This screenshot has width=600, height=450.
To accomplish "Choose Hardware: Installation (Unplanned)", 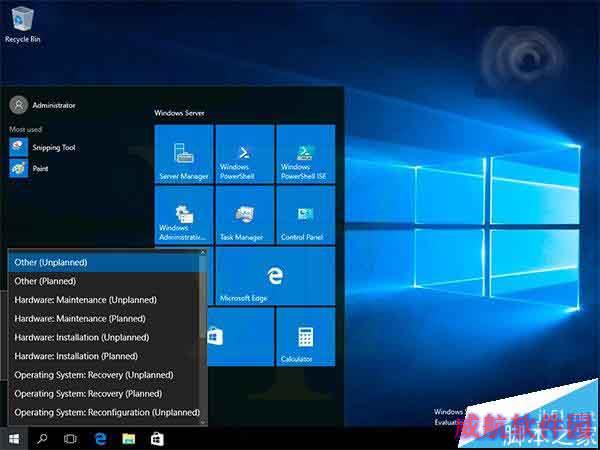I will 103,338.
